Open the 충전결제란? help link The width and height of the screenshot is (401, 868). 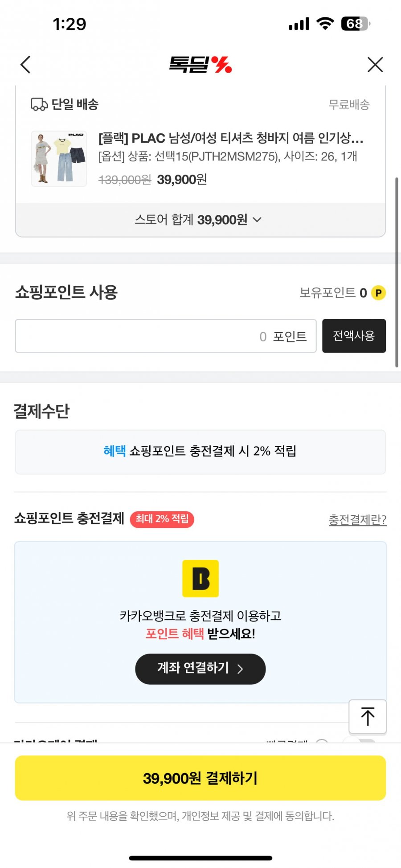pyautogui.click(x=357, y=519)
